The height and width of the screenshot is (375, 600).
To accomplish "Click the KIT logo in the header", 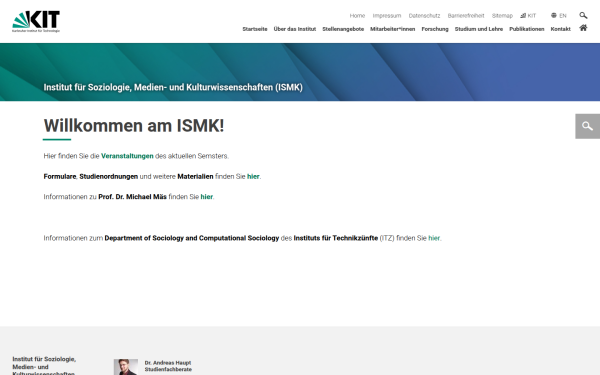I will coord(36,21).
